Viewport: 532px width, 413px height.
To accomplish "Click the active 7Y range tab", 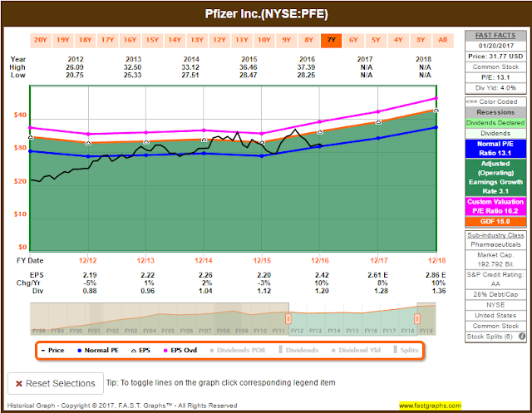I will [x=332, y=40].
